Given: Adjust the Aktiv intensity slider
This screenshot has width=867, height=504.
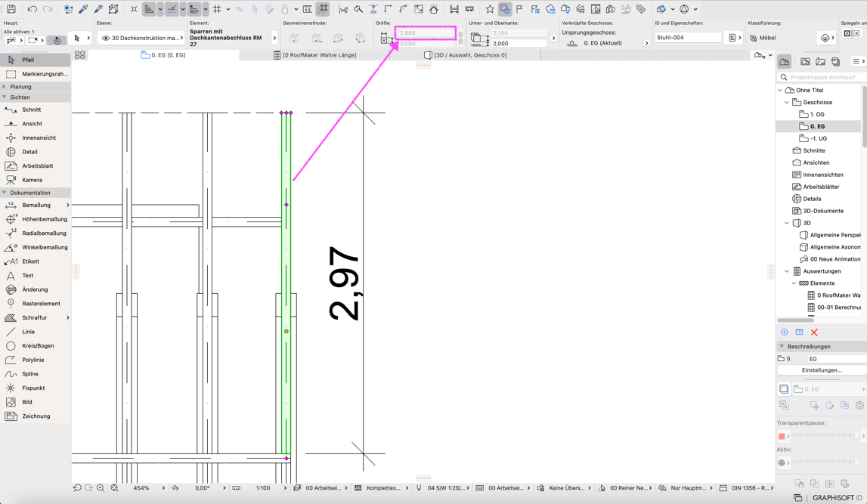Looking at the screenshot, I should click(826, 462).
